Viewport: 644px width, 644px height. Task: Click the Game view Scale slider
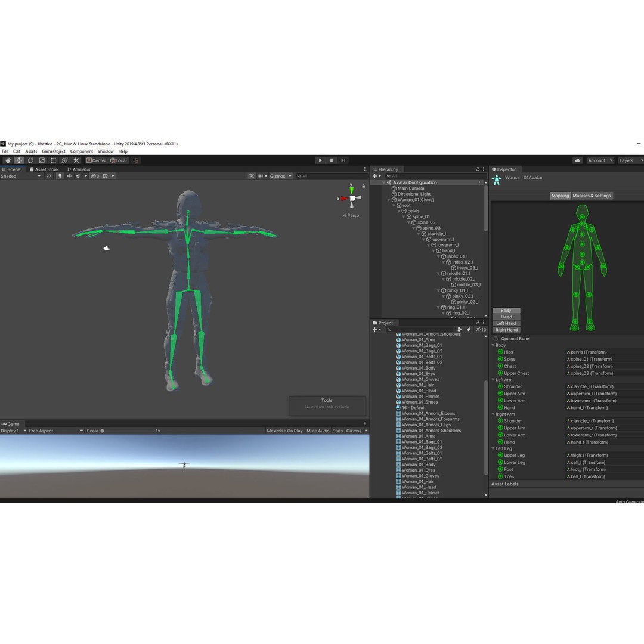click(x=128, y=431)
